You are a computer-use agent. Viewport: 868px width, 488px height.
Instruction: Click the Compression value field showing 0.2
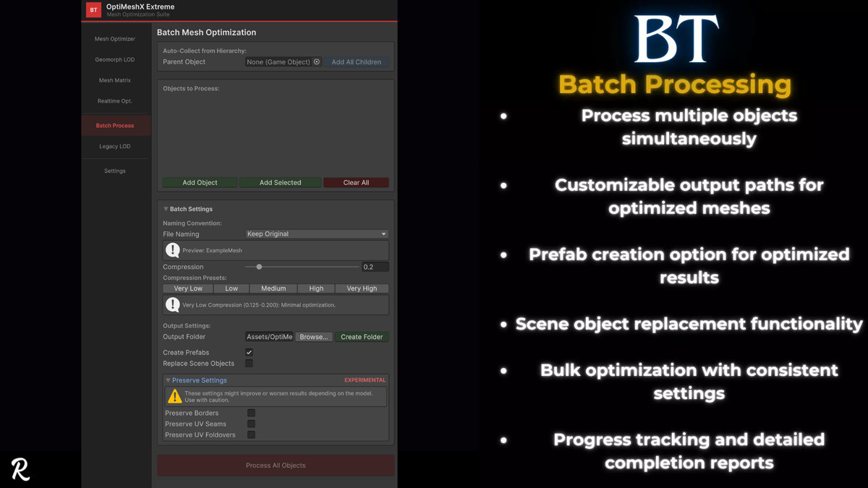click(x=375, y=267)
